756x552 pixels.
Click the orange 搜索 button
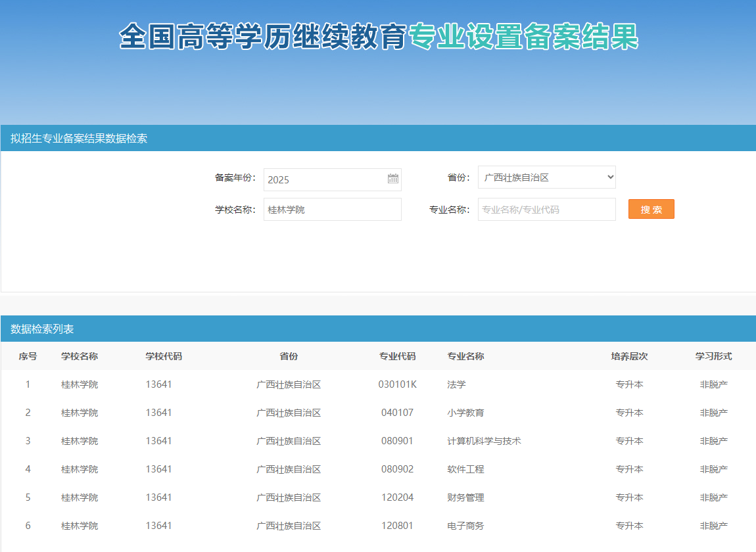point(651,209)
